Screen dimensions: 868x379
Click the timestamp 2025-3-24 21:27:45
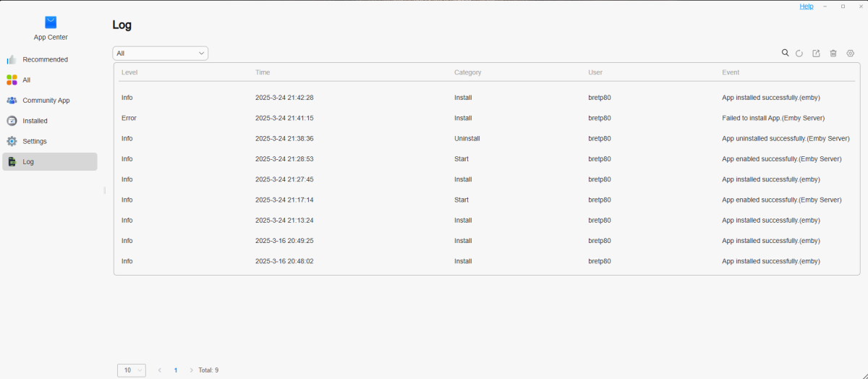[284, 179]
